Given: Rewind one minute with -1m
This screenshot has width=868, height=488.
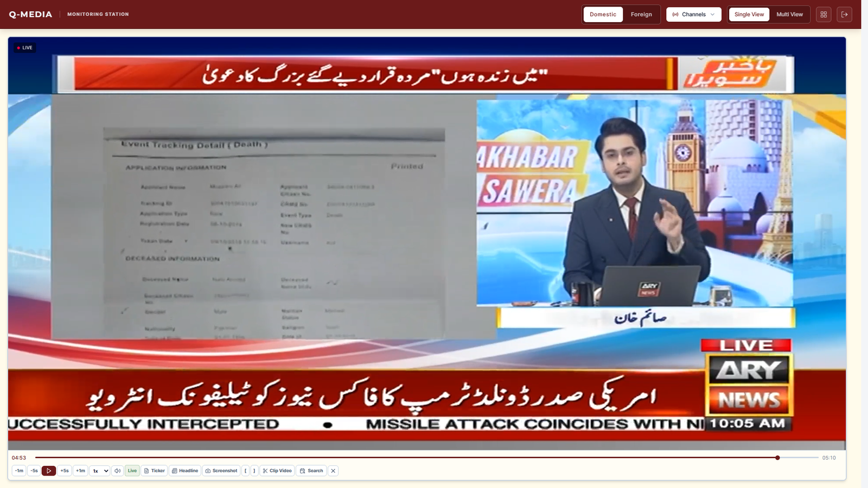Looking at the screenshot, I should coord(19,471).
